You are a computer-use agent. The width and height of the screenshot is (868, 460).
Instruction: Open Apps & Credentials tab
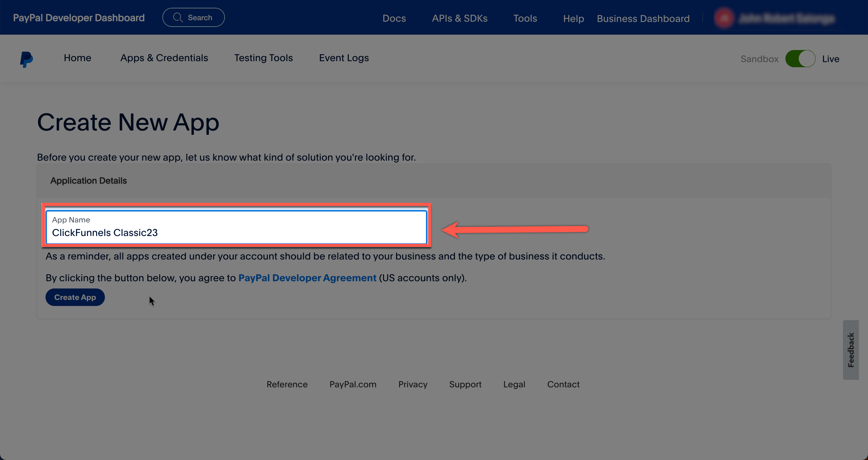pyautogui.click(x=164, y=58)
